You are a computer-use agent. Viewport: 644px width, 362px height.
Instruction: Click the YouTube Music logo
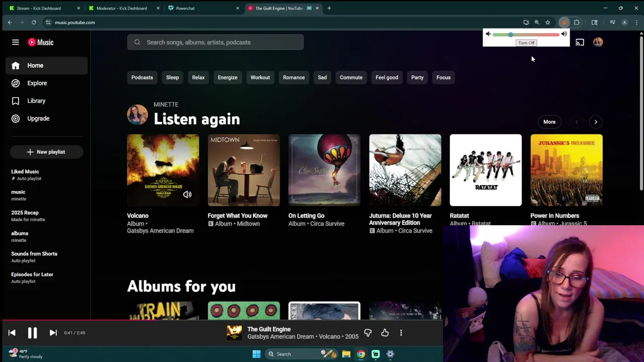(40, 42)
